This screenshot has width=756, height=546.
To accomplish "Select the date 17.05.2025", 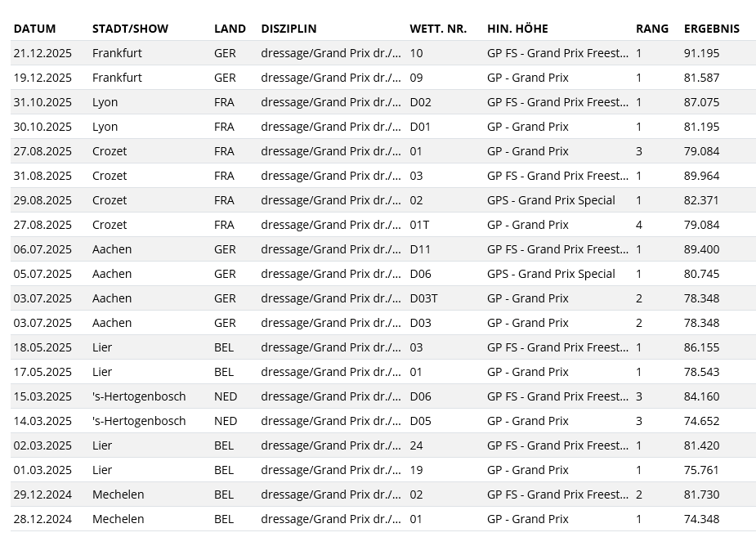I will [x=42, y=372].
